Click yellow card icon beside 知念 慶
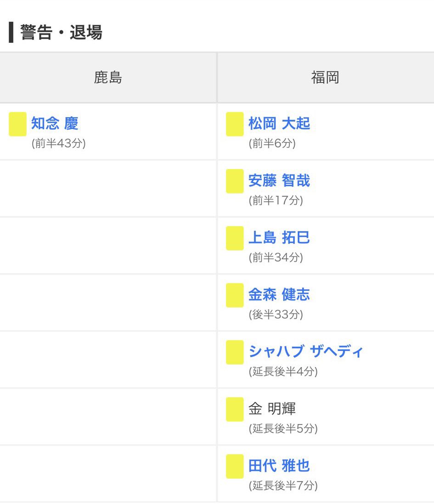This screenshot has width=434, height=504. click(x=17, y=124)
